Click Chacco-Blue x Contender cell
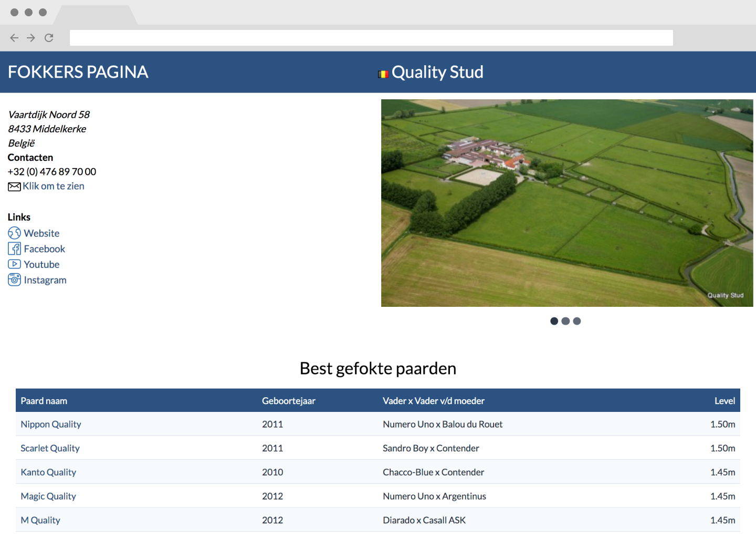Image resolution: width=756 pixels, height=538 pixels. [x=434, y=472]
